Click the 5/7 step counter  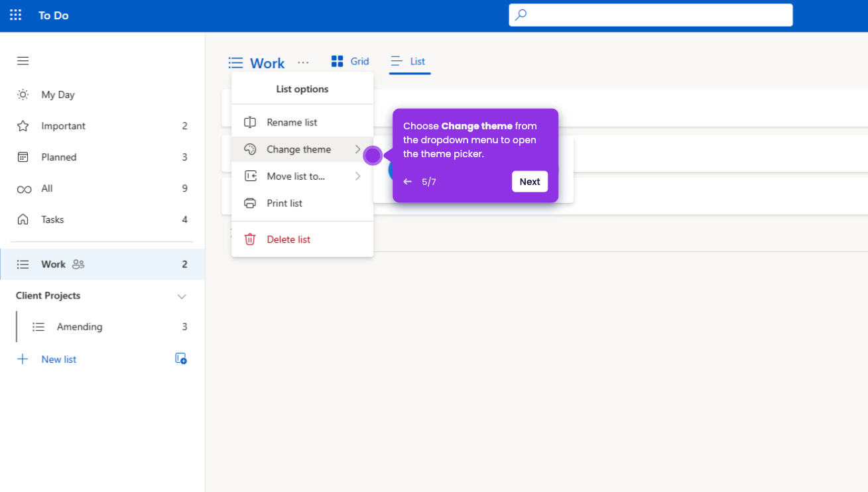click(x=429, y=182)
